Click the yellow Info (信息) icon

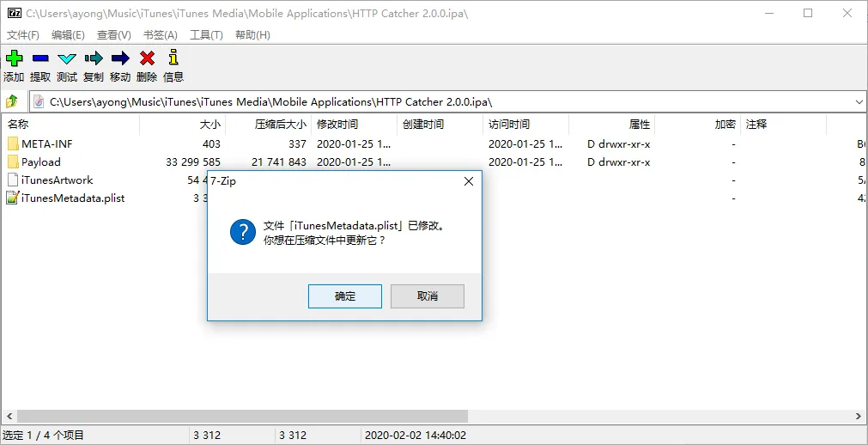point(173,58)
